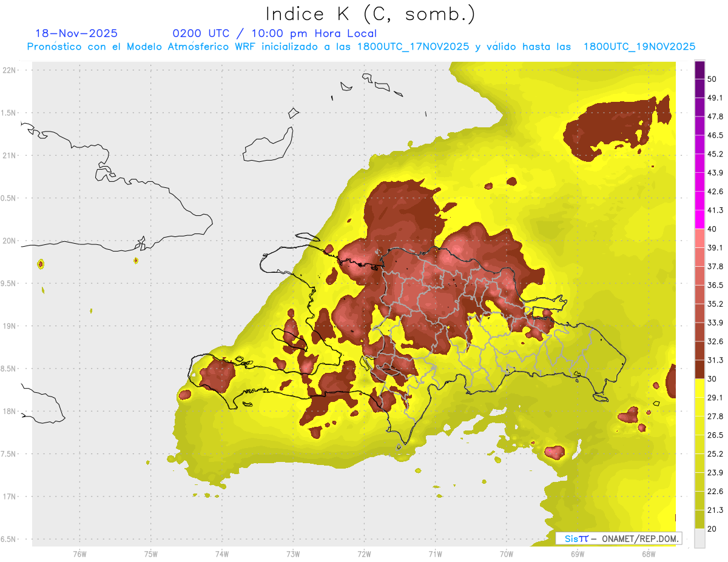The width and height of the screenshot is (728, 562).
Task: Click the '1800UTC_19NOV2025' valid-until time
Action: [639, 47]
